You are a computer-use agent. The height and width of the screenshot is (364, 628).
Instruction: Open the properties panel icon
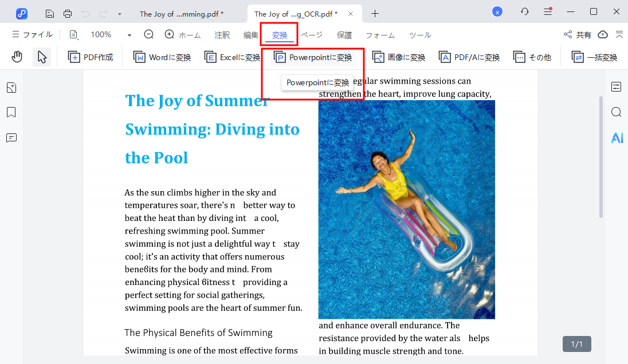click(x=617, y=87)
